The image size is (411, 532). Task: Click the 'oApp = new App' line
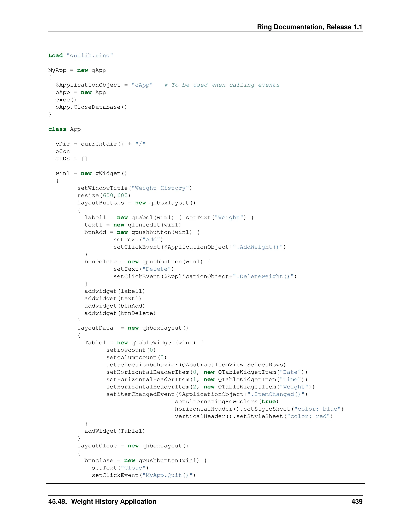pos(81,92)
